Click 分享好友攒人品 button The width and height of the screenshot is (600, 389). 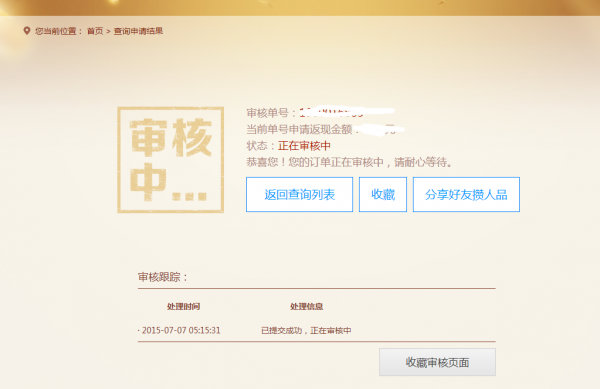coord(466,194)
